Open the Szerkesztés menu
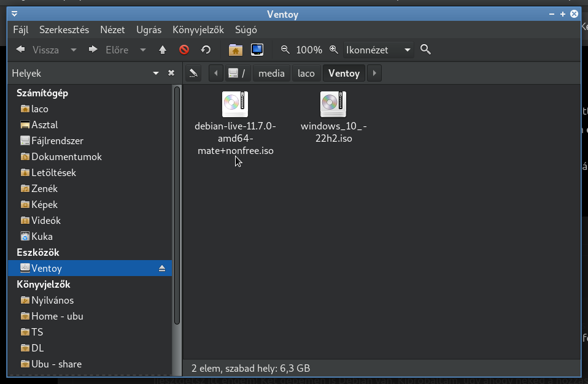588x384 pixels. [64, 30]
